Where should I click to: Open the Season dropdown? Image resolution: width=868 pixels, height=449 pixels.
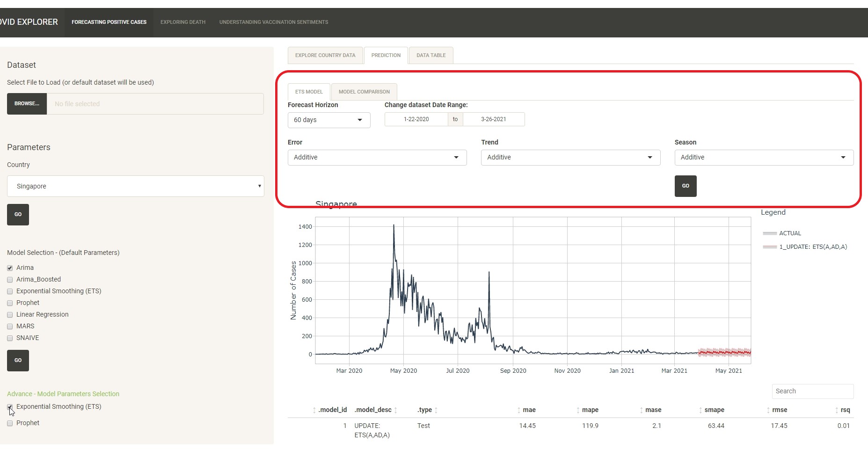(x=764, y=158)
